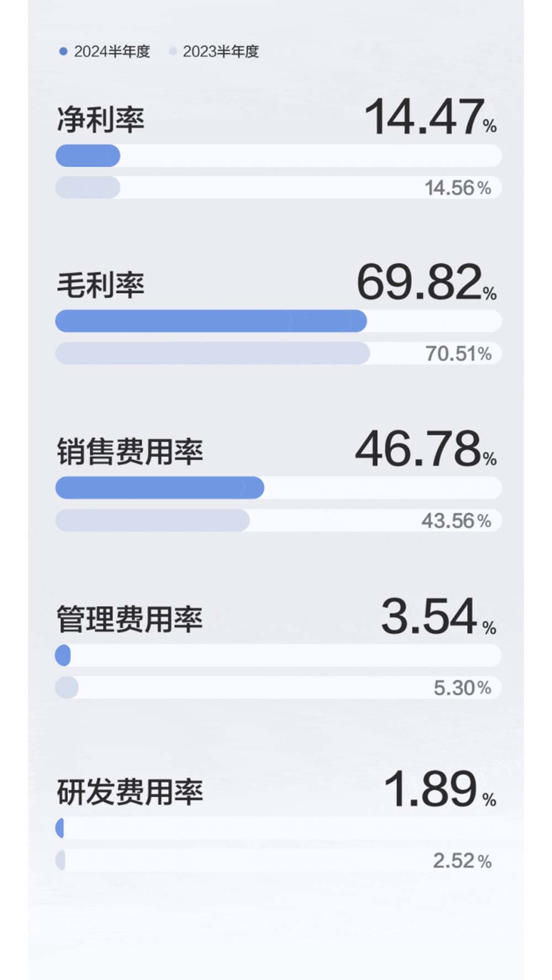Click the light gray 2023半年度 legend dot
Viewport: 552px width, 980px height.
pos(173,51)
